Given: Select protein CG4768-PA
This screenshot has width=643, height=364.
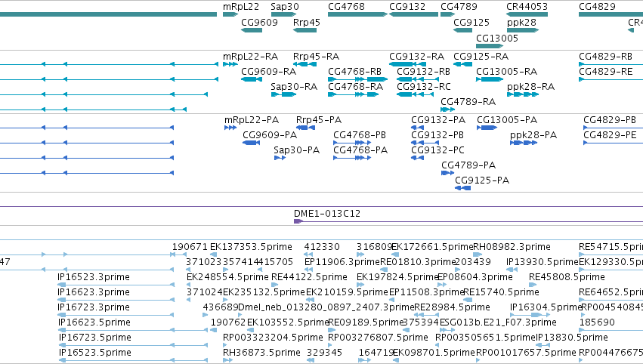Looking at the screenshot, I should [x=360, y=150].
